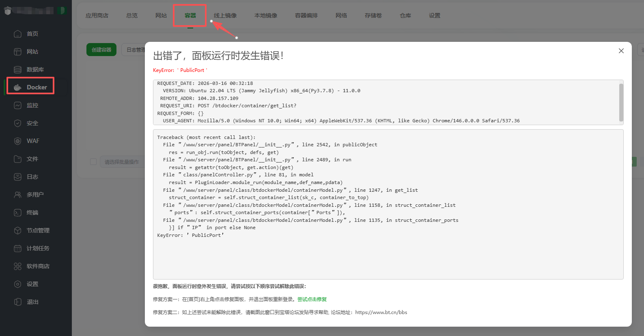The height and width of the screenshot is (336, 644).
Task: Click the Scheduled Tasks calendar icon
Action: pyautogui.click(x=17, y=248)
